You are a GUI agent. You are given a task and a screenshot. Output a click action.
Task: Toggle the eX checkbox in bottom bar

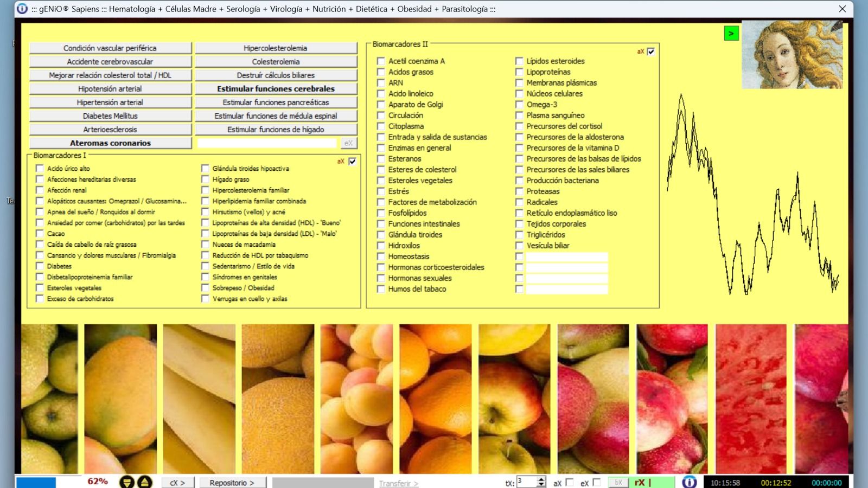click(597, 482)
